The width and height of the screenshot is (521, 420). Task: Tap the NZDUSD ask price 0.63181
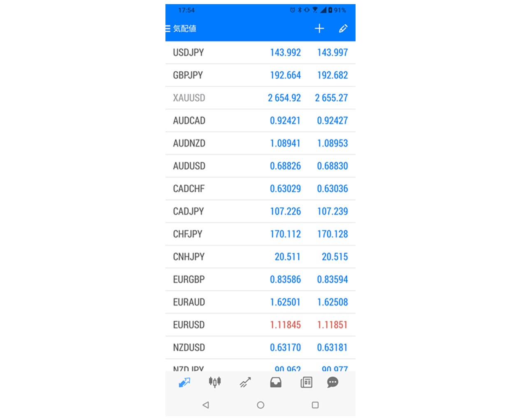pos(332,348)
